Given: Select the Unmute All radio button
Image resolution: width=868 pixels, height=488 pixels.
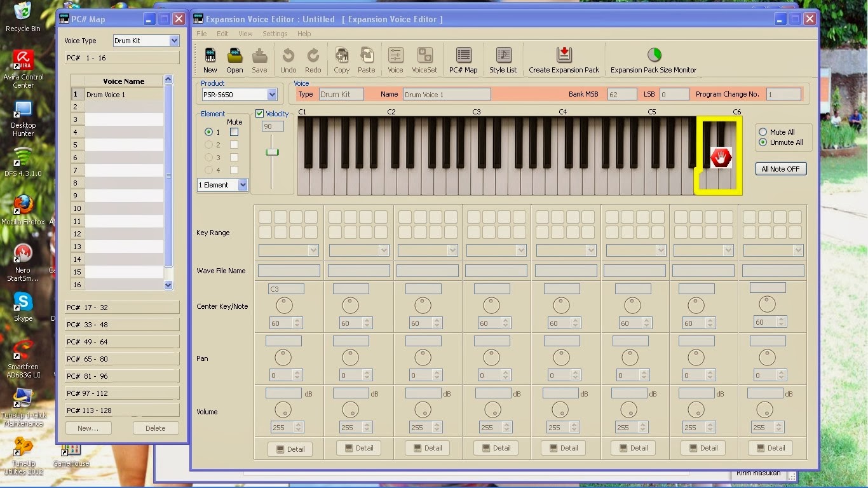Looking at the screenshot, I should [x=763, y=142].
